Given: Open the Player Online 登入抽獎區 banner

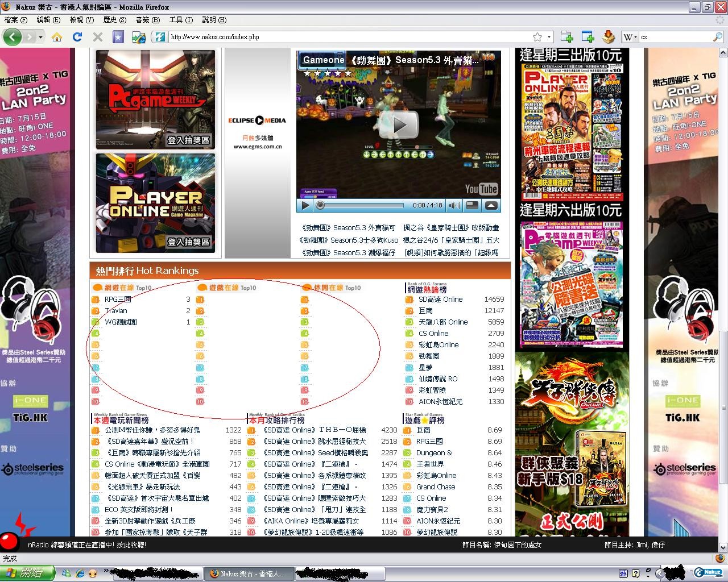Looking at the screenshot, I should tap(155, 203).
